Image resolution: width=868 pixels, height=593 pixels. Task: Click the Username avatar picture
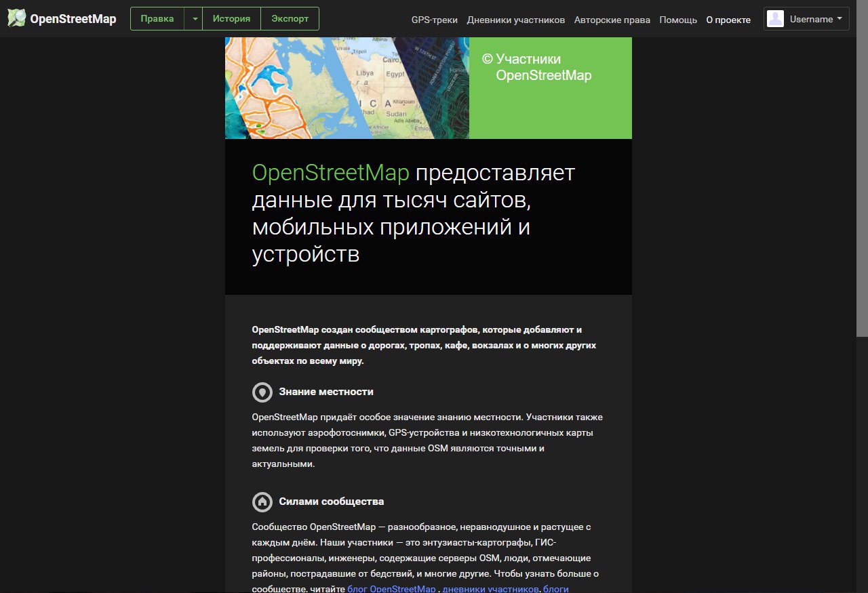[x=775, y=19]
